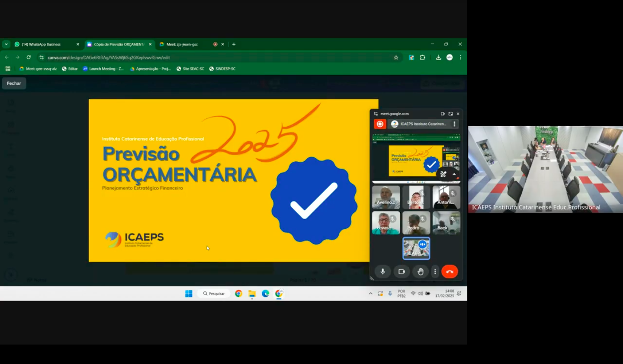Toggle the microphone in Meet

click(x=382, y=271)
